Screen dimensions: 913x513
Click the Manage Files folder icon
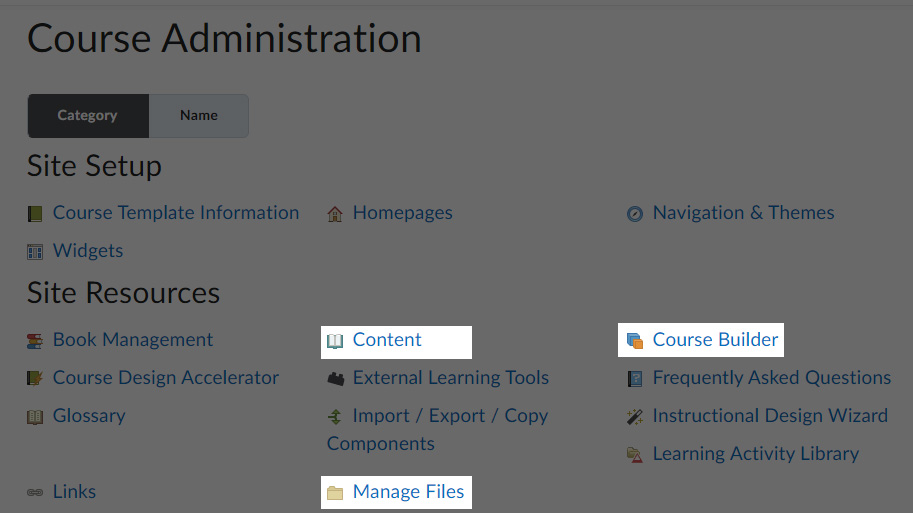click(x=335, y=493)
